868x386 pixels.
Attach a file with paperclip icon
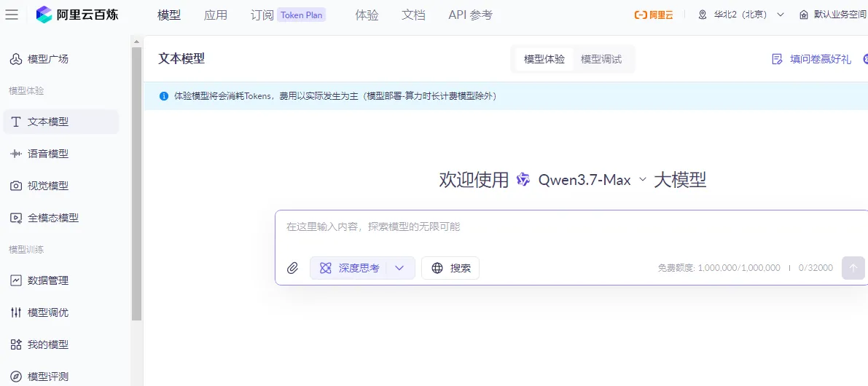292,268
